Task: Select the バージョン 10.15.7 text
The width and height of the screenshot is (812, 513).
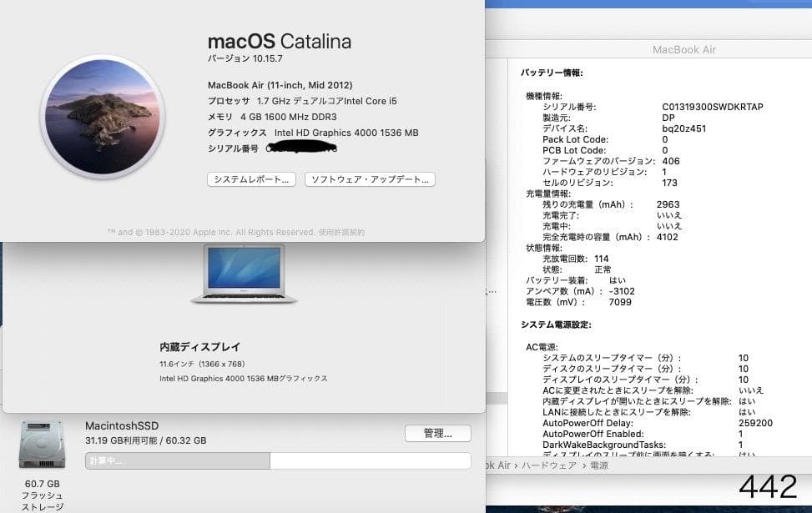Action: pos(245,58)
